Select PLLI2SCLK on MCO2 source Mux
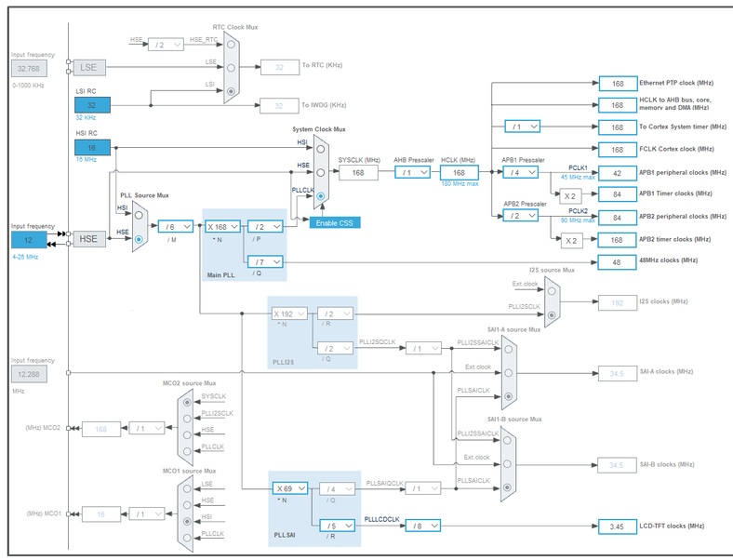Screen dimensions: 733x560 187,419
